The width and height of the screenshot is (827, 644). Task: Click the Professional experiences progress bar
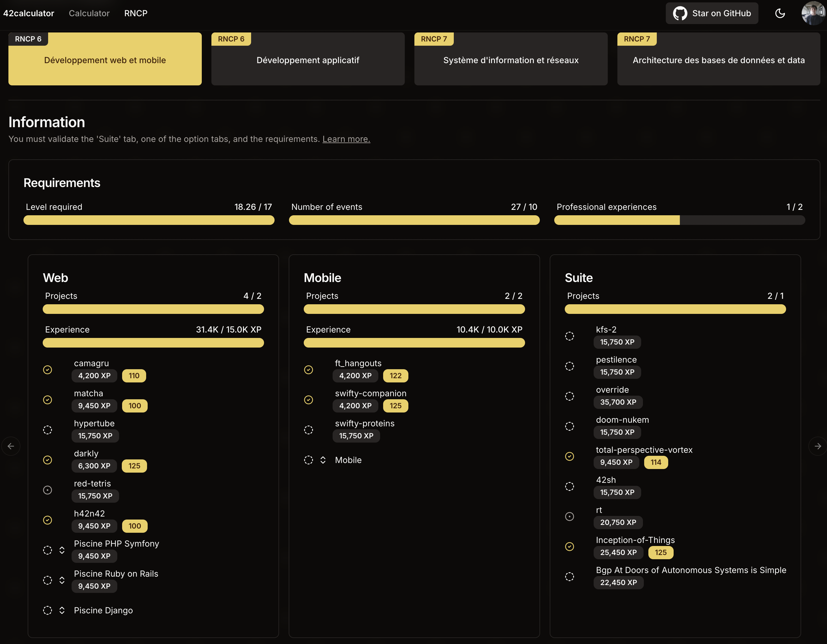(x=679, y=220)
